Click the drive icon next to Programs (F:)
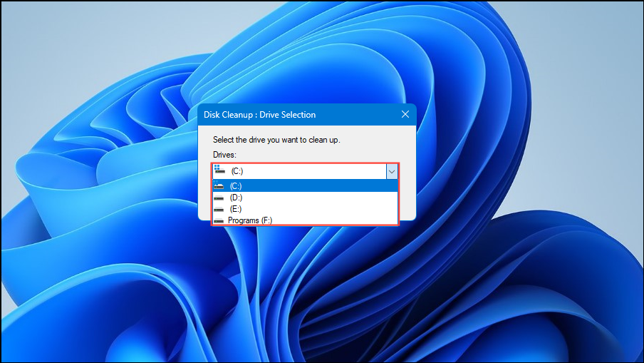 [x=219, y=221]
